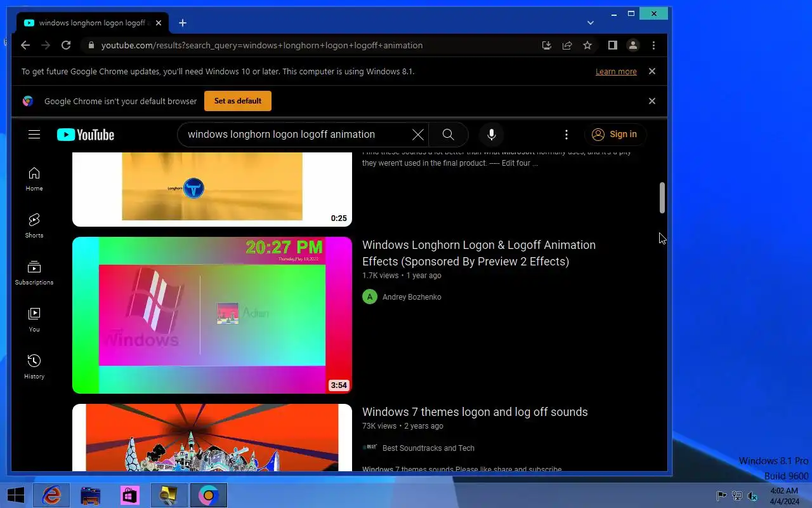
Task: Go to the YouTube logo homepage
Action: coord(86,135)
